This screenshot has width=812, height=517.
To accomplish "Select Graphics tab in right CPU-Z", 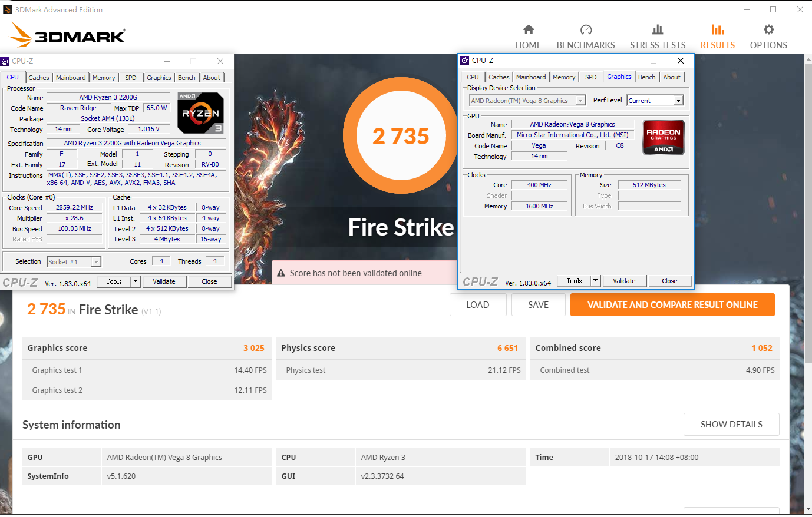I will click(x=619, y=77).
